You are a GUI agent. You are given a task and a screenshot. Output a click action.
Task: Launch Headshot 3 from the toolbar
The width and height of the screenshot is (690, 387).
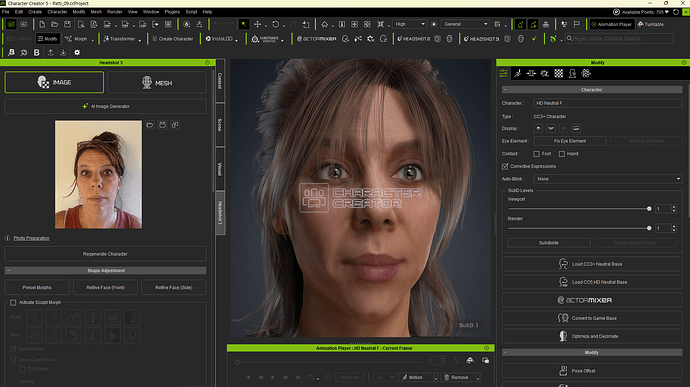pos(481,39)
